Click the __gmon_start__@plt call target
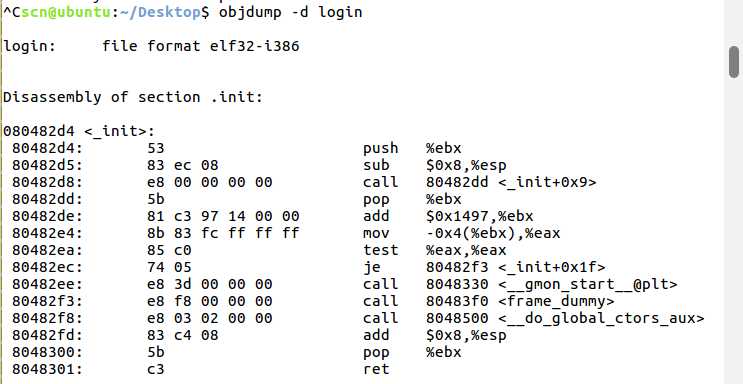 tap(588, 284)
